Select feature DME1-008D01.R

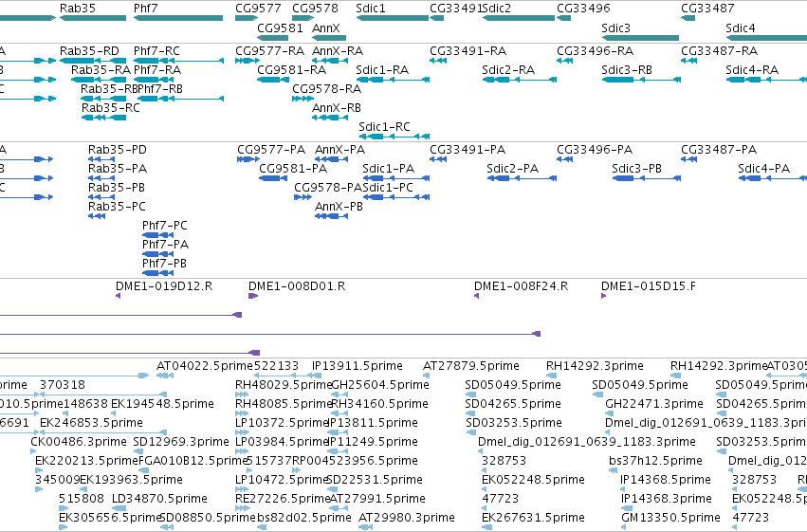tap(297, 286)
